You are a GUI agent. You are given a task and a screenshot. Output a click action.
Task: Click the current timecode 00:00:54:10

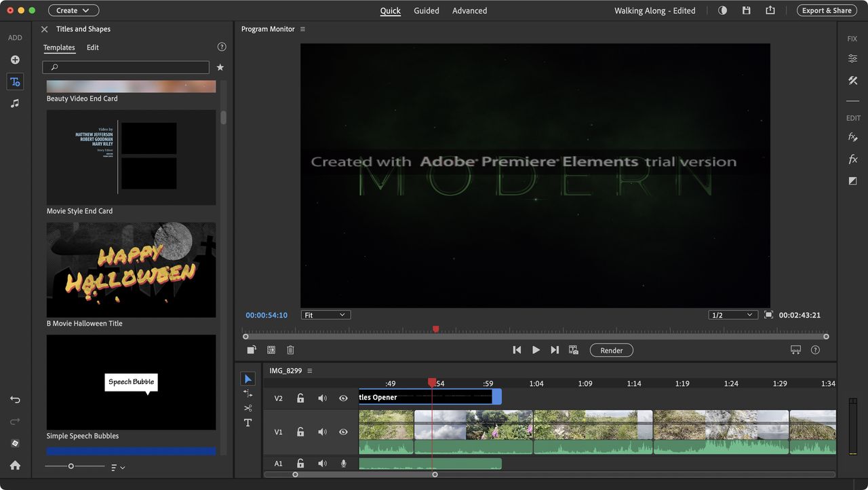(267, 315)
